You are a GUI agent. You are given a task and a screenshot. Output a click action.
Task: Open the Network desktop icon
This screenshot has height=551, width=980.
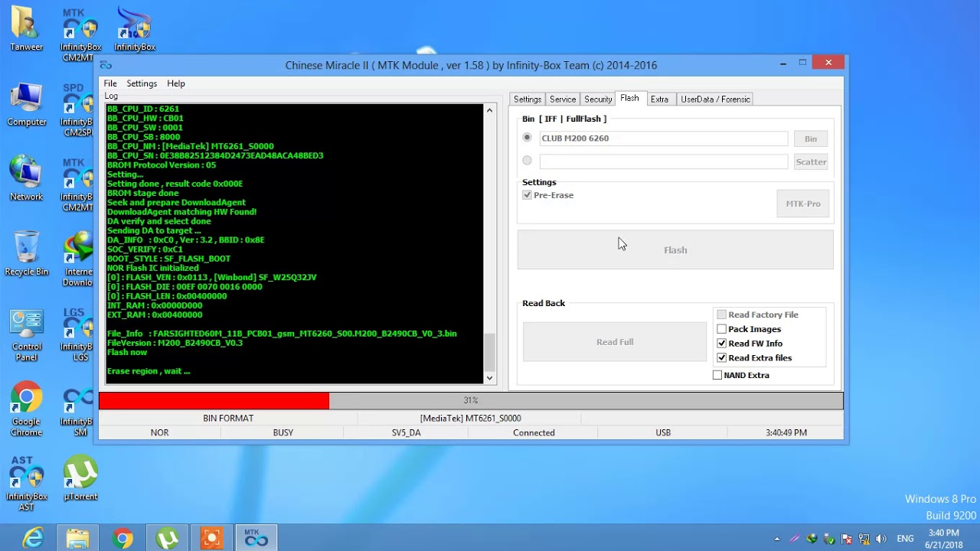pyautogui.click(x=26, y=179)
